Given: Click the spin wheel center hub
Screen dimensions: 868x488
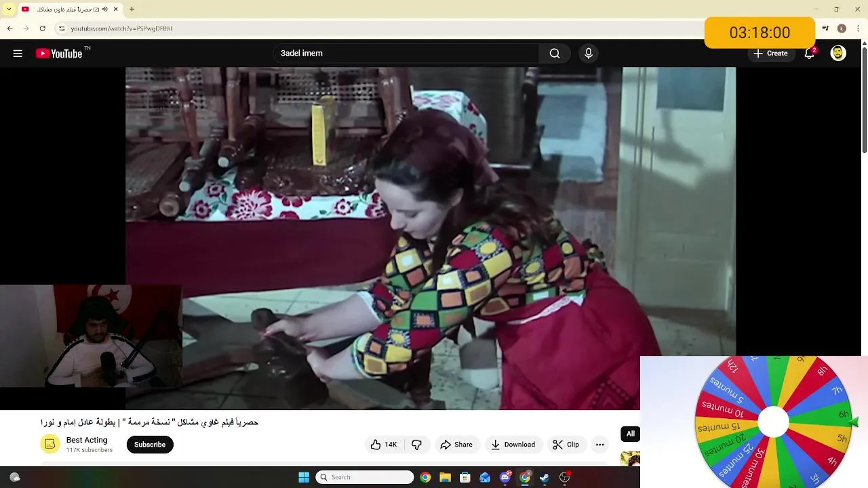Looking at the screenshot, I should 773,422.
